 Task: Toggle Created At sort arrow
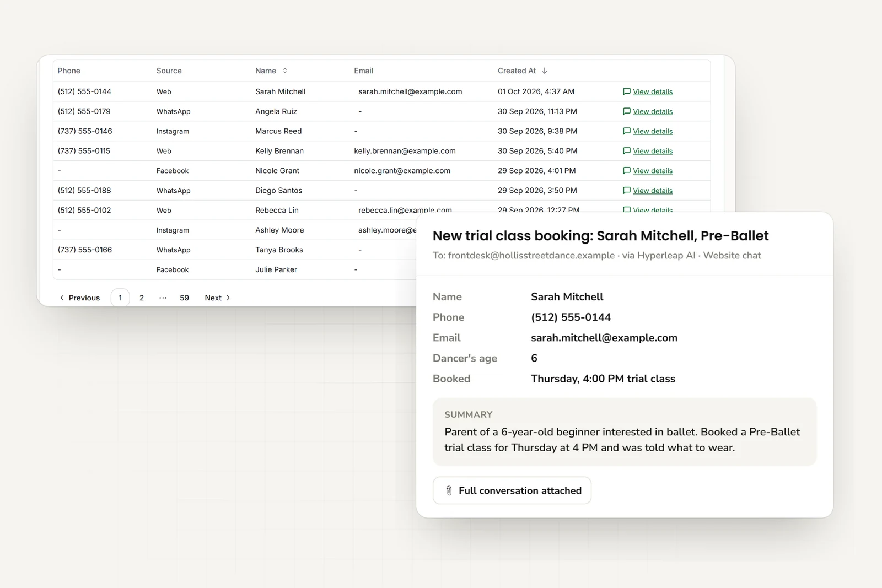click(545, 71)
